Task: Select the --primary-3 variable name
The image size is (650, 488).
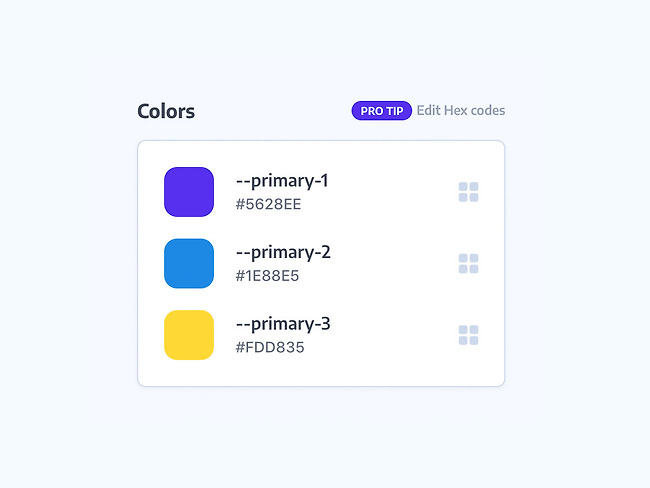Action: point(283,324)
